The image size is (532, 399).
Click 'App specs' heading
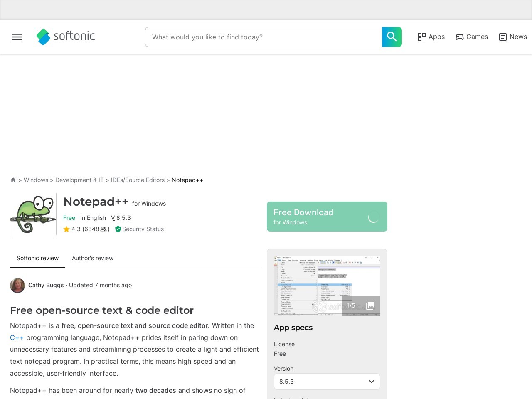pyautogui.click(x=293, y=328)
